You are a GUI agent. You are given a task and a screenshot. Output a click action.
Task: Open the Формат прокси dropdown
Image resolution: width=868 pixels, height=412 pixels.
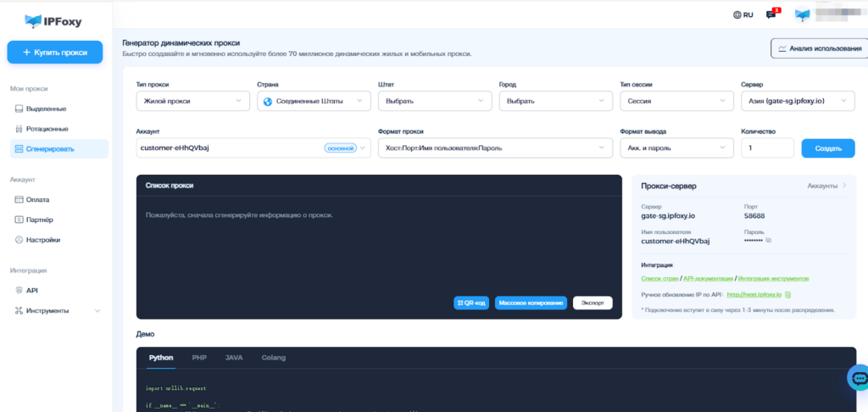tap(495, 148)
